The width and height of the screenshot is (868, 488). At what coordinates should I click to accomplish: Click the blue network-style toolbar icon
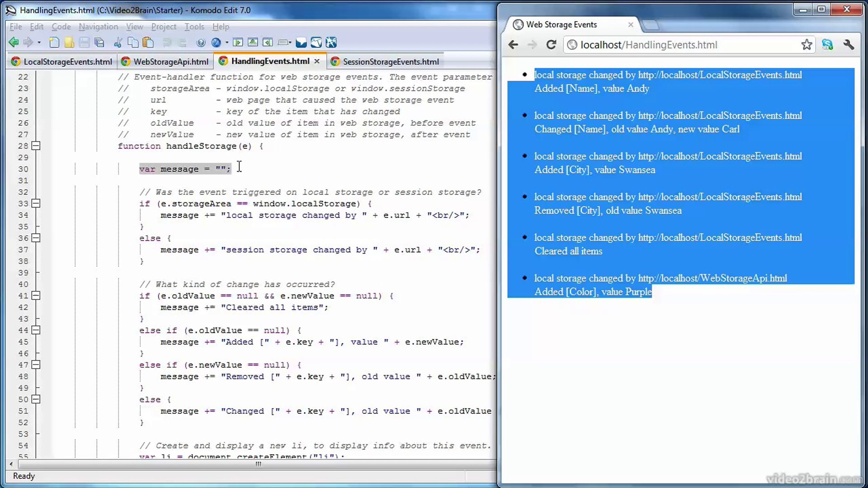pos(331,42)
